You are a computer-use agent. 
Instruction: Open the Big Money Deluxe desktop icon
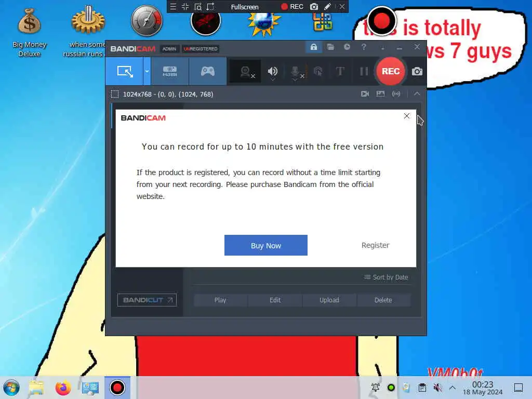29,33
